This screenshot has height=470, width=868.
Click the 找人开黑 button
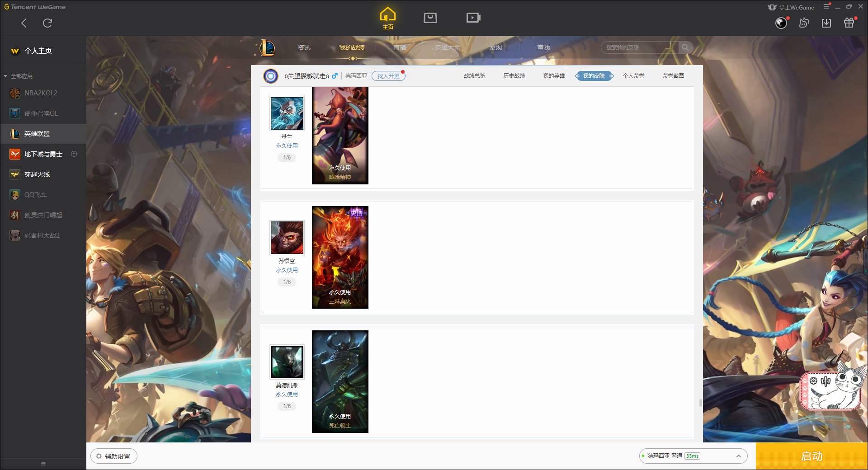pos(388,76)
